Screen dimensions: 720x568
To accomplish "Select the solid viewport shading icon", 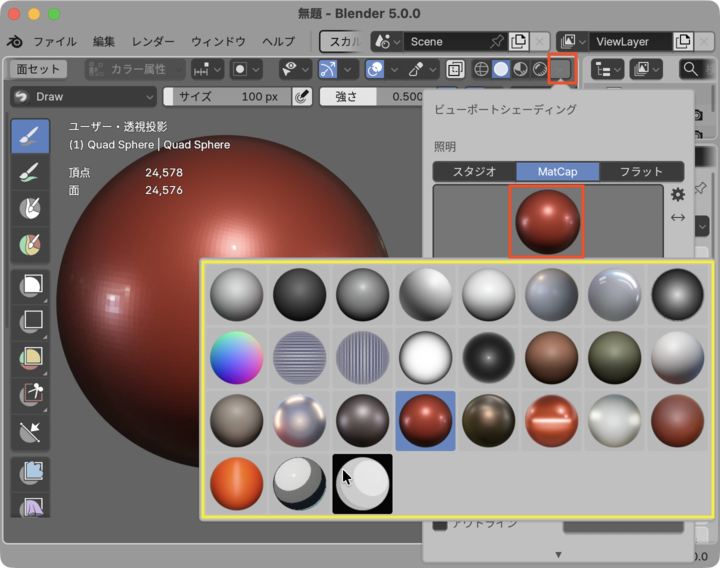I will (x=500, y=70).
